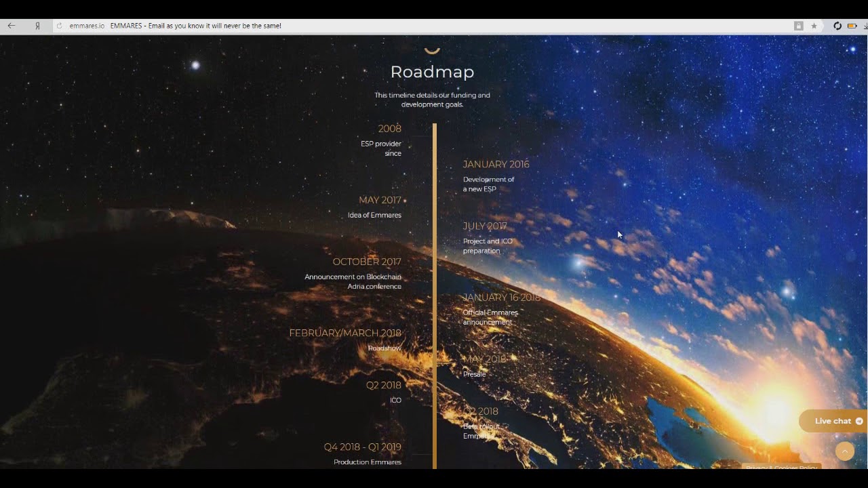
Task: Click 'Idea of Emmares' text
Action: (x=374, y=215)
